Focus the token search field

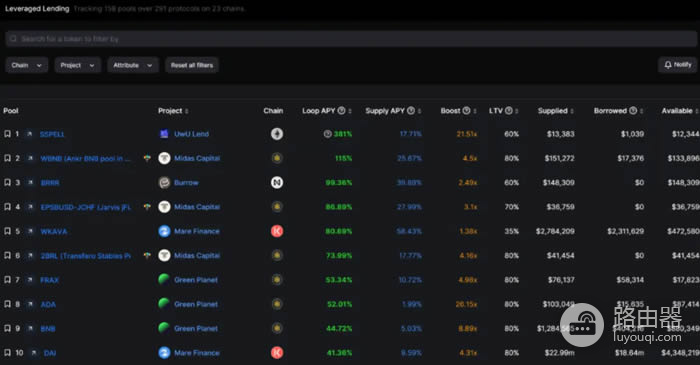coord(351,39)
